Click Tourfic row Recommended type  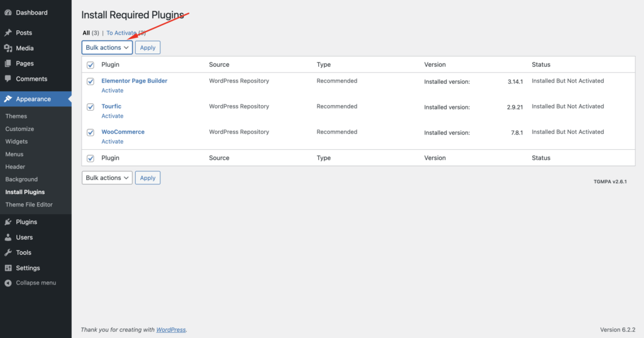coord(337,106)
